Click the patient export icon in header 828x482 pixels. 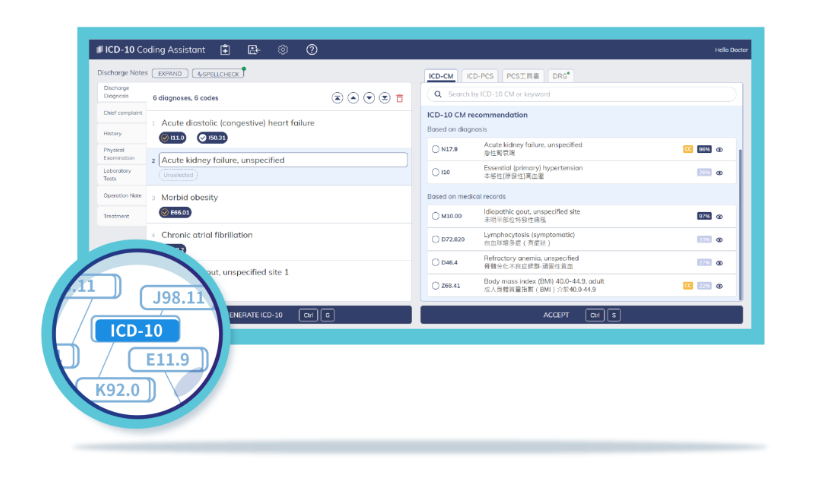tap(253, 50)
